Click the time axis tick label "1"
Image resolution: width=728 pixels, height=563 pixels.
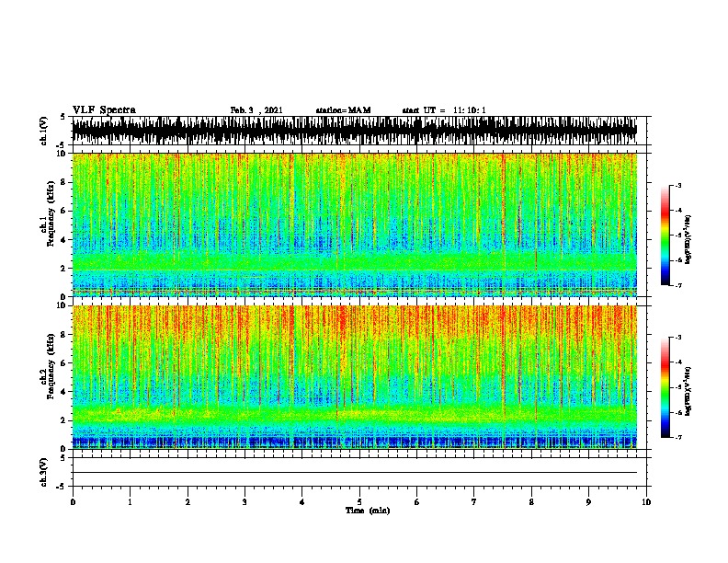(x=130, y=502)
